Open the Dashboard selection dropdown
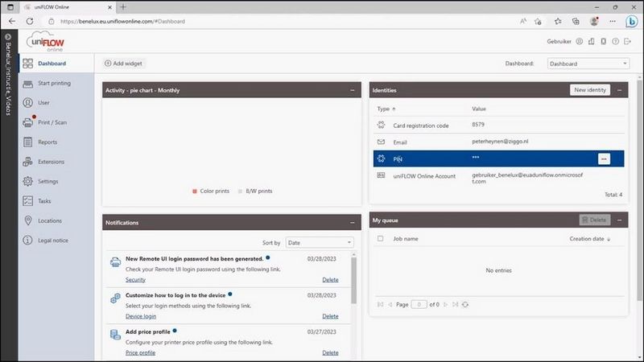Image resolution: width=644 pixels, height=362 pixels. (588, 64)
